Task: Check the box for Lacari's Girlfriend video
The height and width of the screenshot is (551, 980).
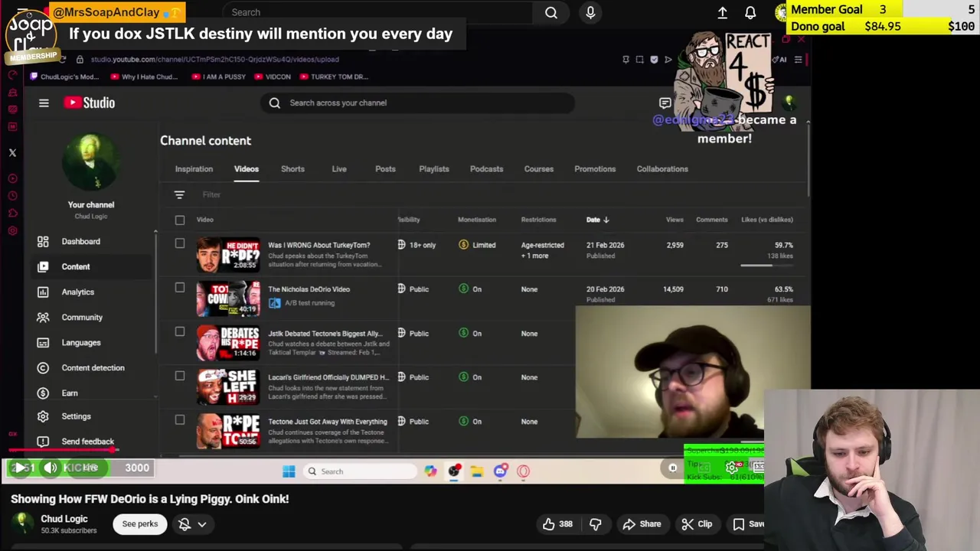Action: 180,376
